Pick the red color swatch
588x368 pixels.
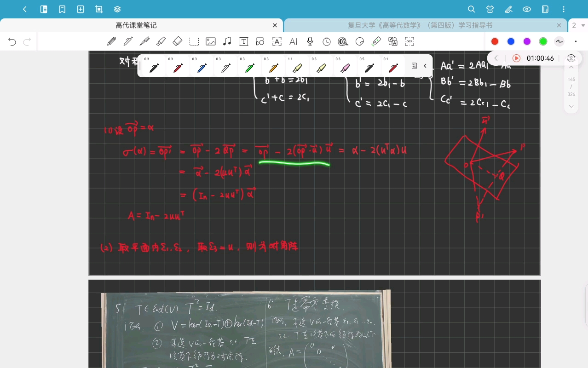[x=495, y=41]
